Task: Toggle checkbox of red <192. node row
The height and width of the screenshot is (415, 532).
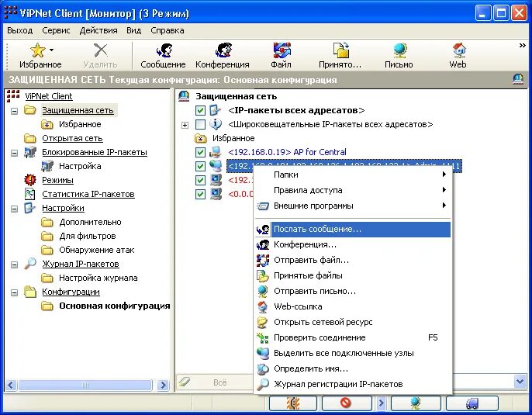Action: point(200,180)
